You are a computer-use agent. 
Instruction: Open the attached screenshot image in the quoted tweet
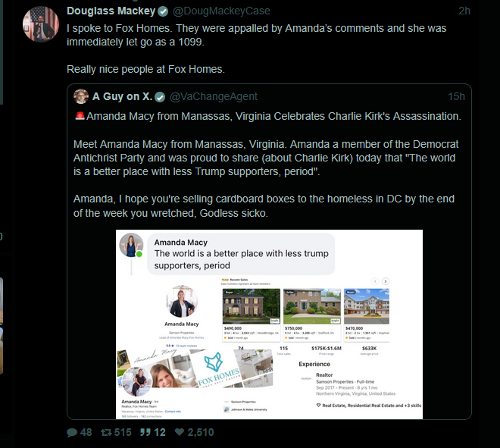269,324
